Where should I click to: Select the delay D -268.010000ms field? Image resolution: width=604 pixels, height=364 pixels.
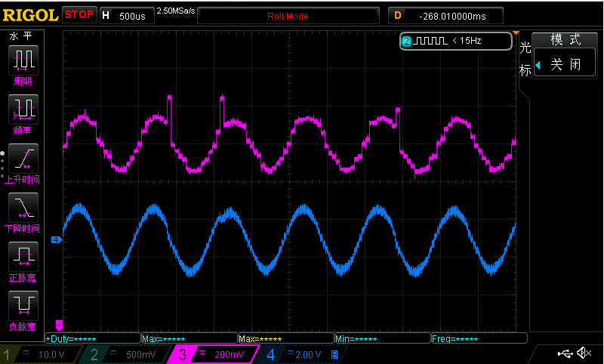pos(445,16)
